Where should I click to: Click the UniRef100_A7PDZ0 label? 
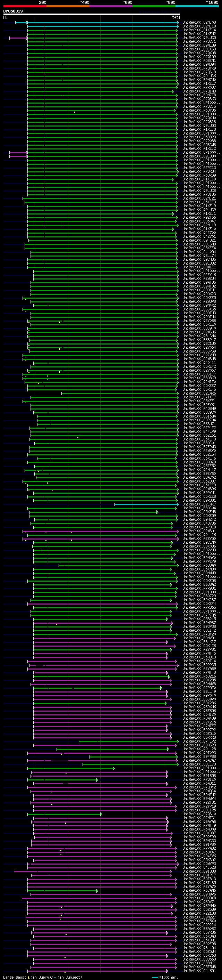pyautogui.click(x=199, y=688)
